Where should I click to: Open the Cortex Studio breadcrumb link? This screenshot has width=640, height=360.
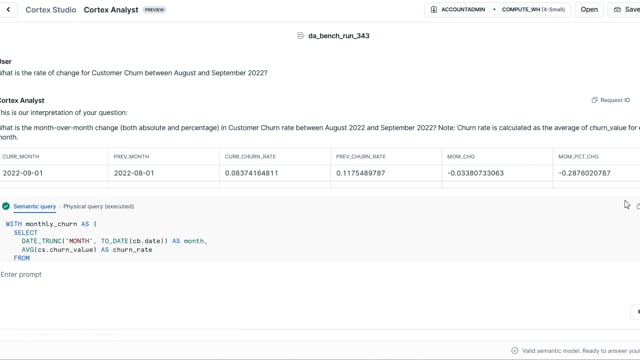(51, 10)
